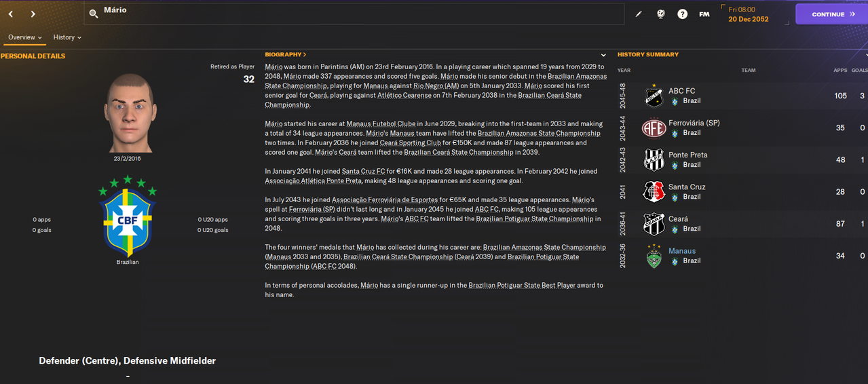The width and height of the screenshot is (868, 384).
Task: Select Ferroviária (SP) in history summary
Action: pos(694,123)
